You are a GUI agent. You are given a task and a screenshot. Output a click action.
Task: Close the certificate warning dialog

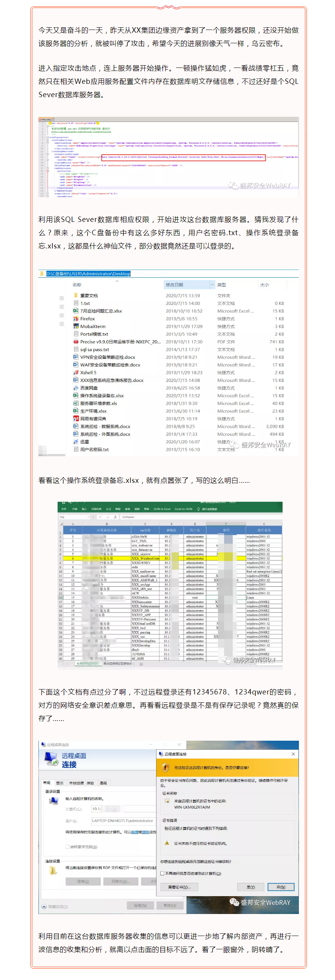click(293, 754)
